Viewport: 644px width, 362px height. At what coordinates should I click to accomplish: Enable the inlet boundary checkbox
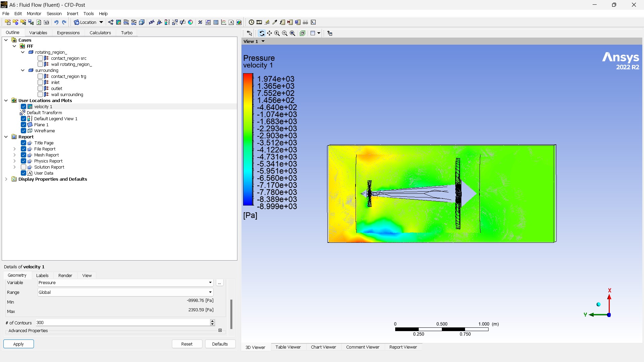40,82
